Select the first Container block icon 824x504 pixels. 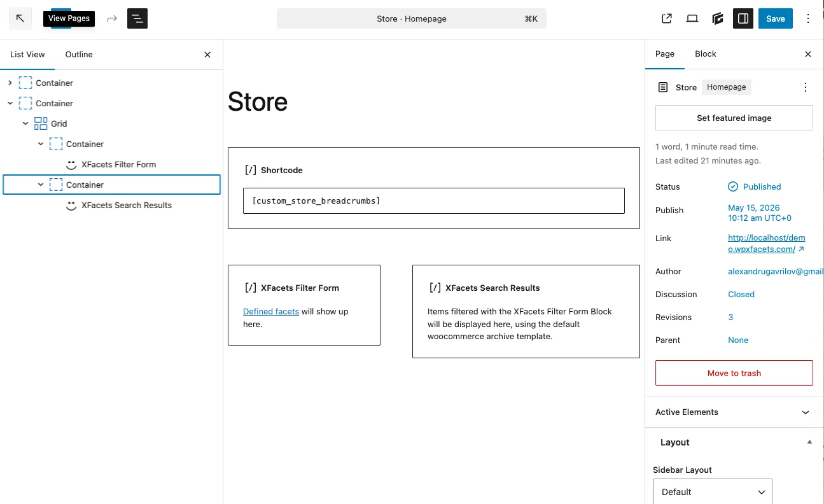(x=25, y=83)
